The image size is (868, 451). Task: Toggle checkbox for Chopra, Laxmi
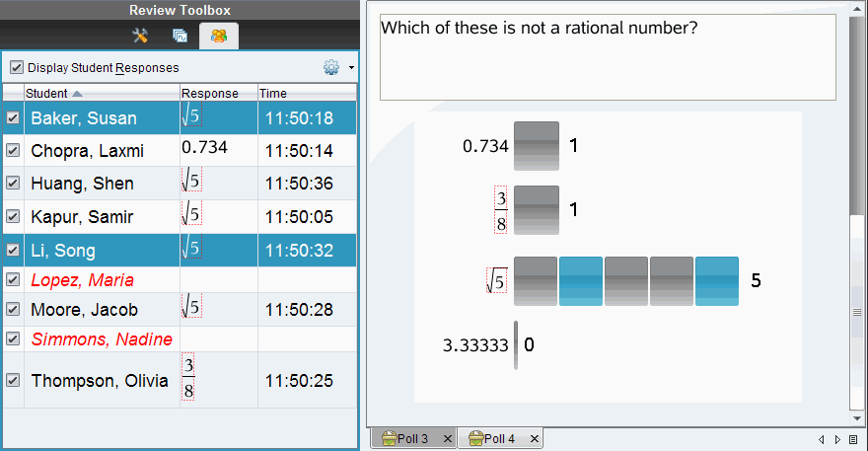coord(13,151)
